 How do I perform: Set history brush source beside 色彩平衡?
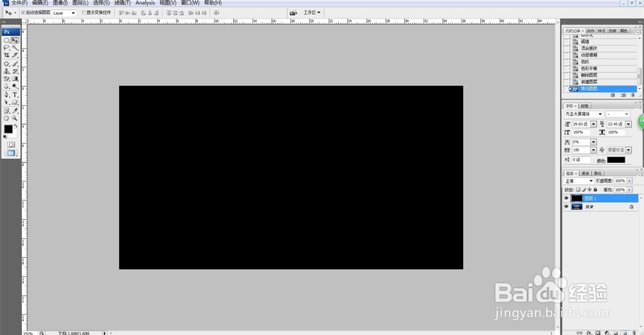click(x=566, y=68)
